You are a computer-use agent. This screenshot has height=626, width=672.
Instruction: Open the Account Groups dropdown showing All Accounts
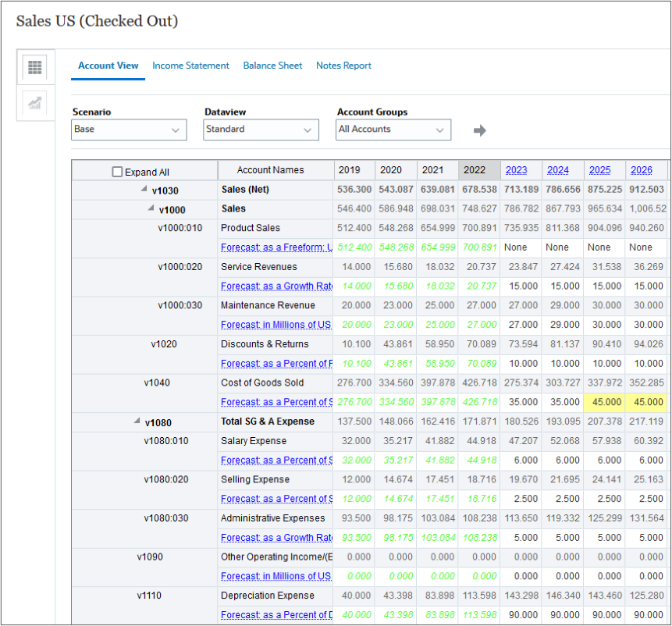[x=393, y=130]
